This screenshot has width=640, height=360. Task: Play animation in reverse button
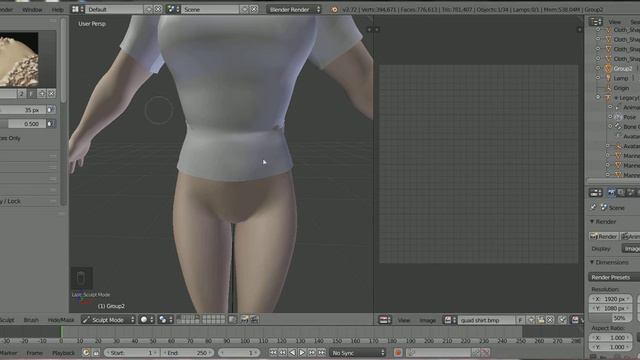(x=292, y=353)
